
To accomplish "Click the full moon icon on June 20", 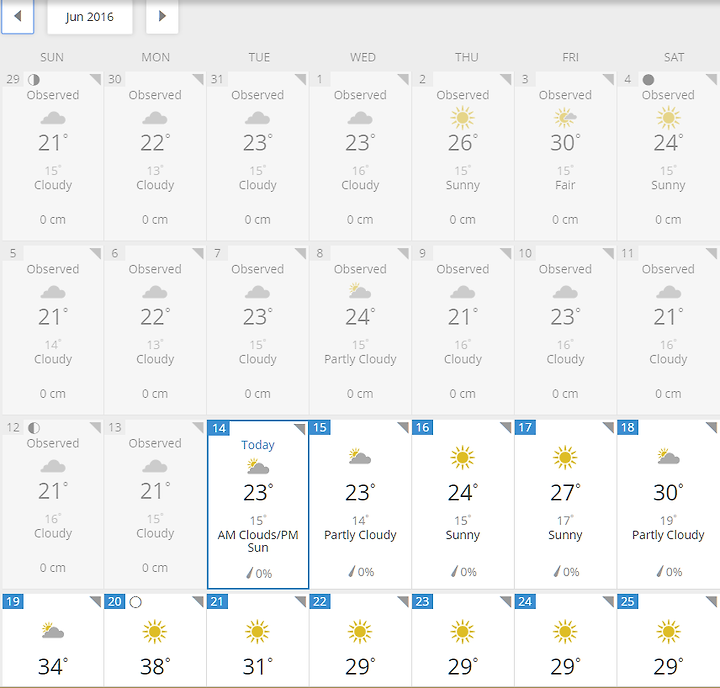I will 135,602.
